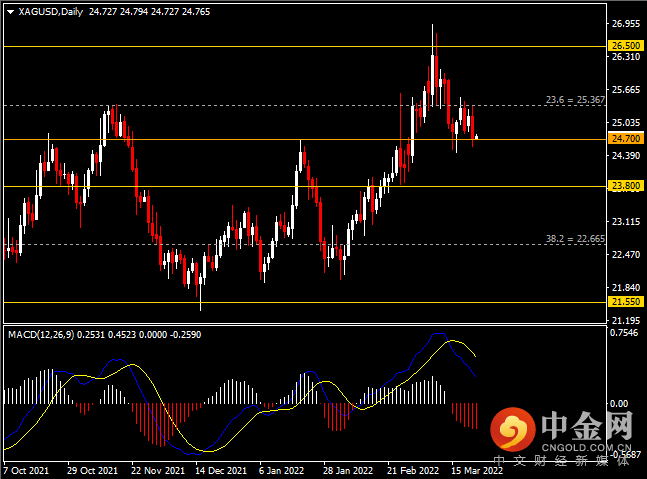647x479 pixels.
Task: Select the XAGUSD,Daily symbol title
Action: click(x=51, y=12)
